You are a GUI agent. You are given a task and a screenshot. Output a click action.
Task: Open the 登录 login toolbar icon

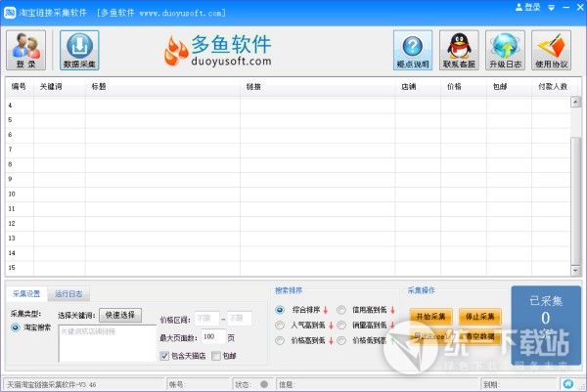25,50
